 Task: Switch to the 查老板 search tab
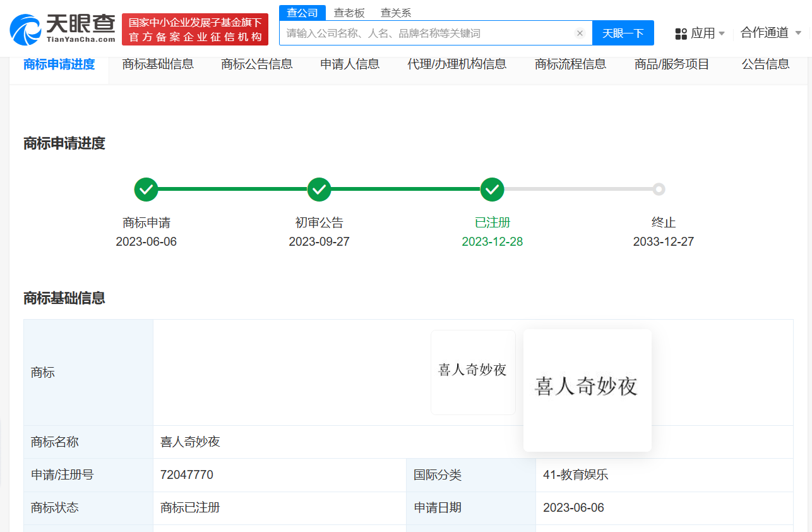350,12
